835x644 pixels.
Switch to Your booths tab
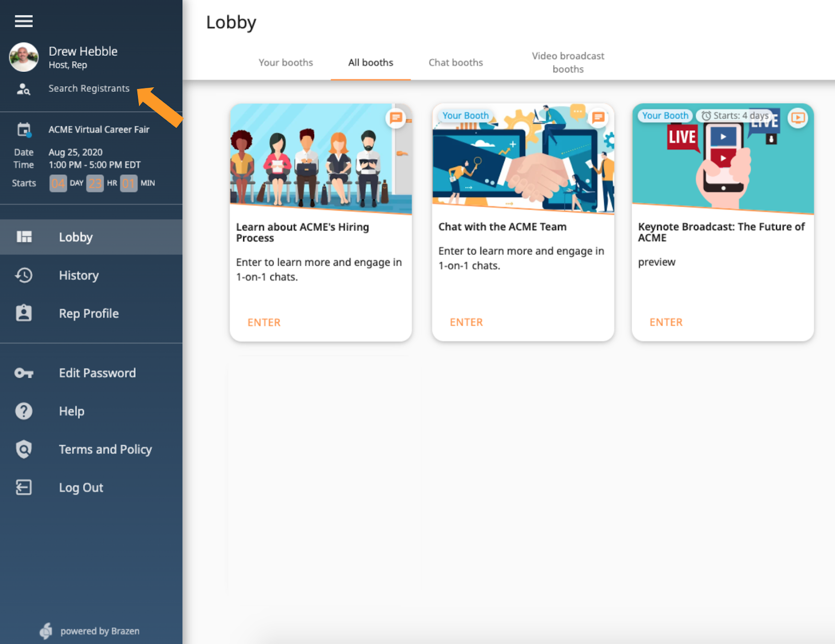coord(286,63)
